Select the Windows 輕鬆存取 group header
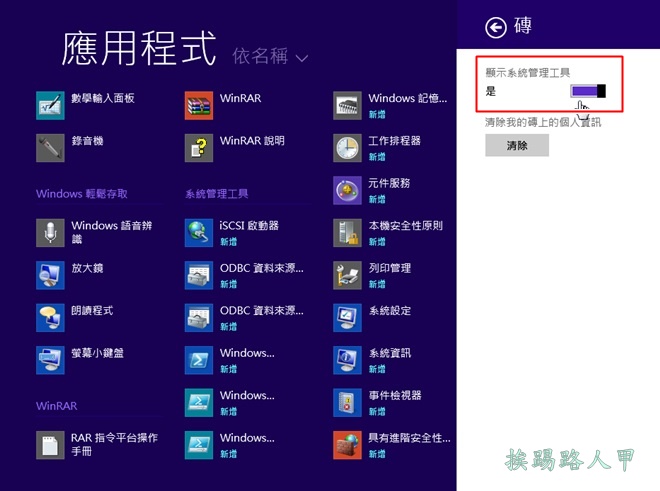 tap(82, 194)
